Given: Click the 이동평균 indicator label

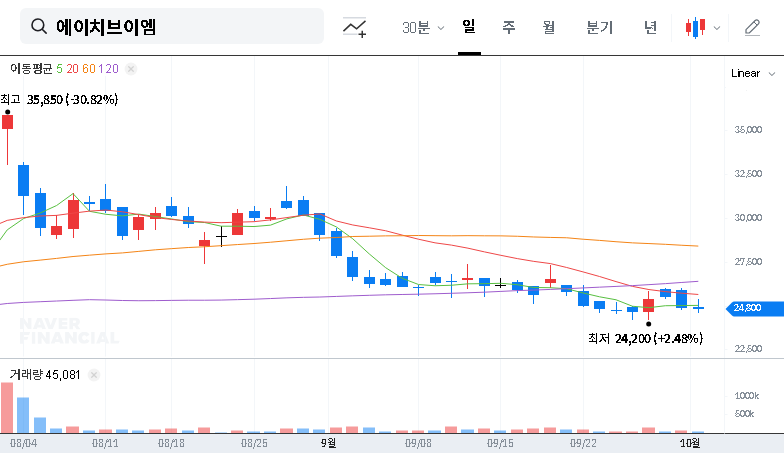Looking at the screenshot, I should point(31,69).
